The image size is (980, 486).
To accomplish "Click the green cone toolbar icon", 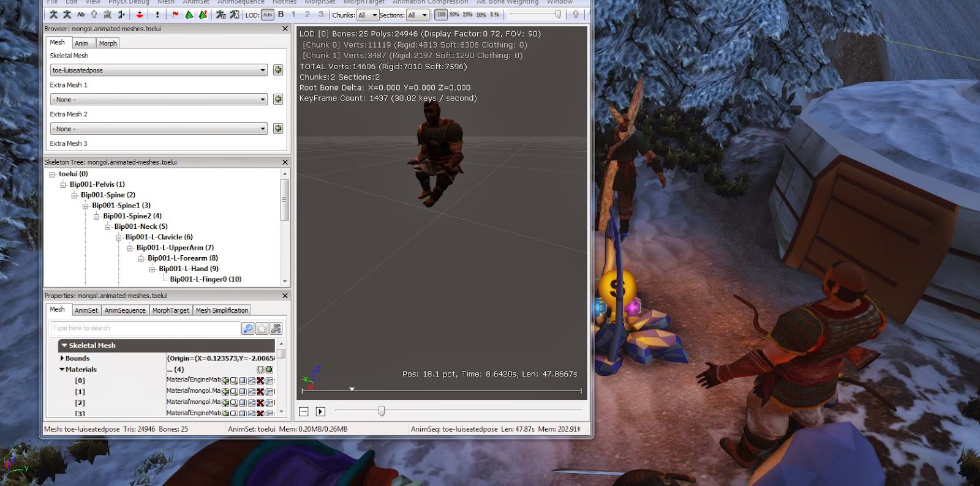I will 189,15.
